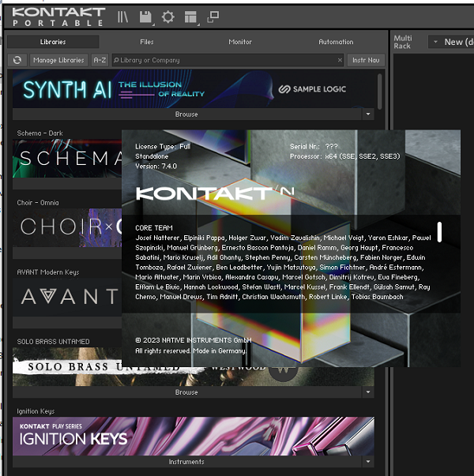Click Browse under Solo Brass Untamed
Viewport: 474px width, 476px height.
(x=186, y=392)
